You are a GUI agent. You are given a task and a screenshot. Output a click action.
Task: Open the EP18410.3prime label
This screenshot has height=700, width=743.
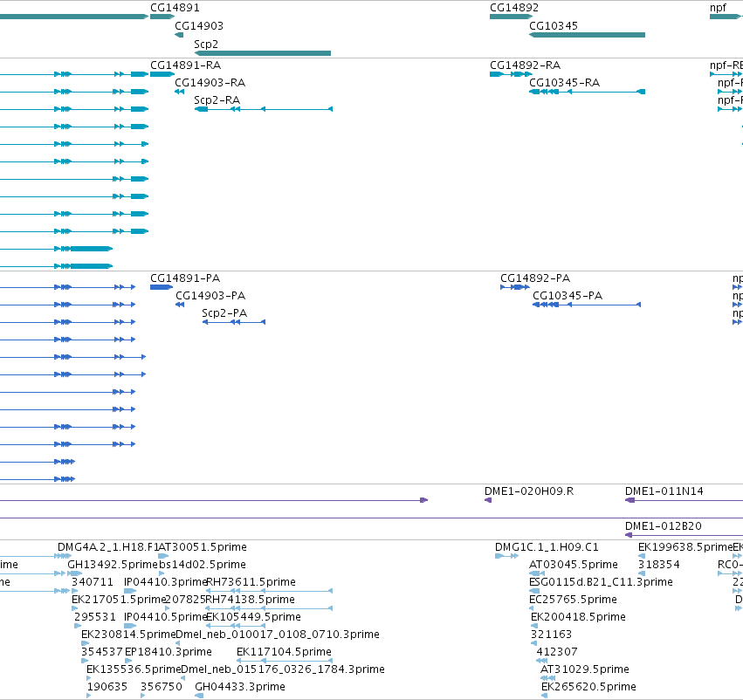[x=169, y=652]
